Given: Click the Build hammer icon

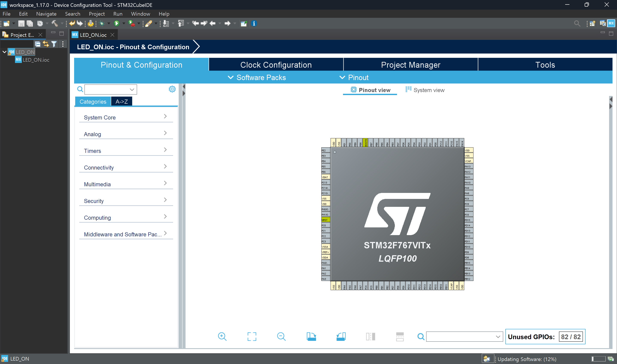Looking at the screenshot, I should point(54,24).
